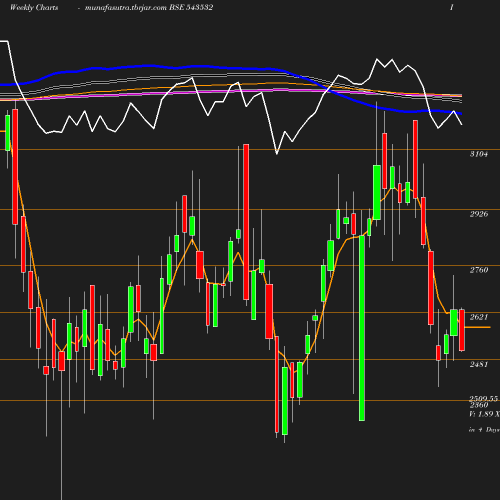Click the 2481 price level label

479,364
